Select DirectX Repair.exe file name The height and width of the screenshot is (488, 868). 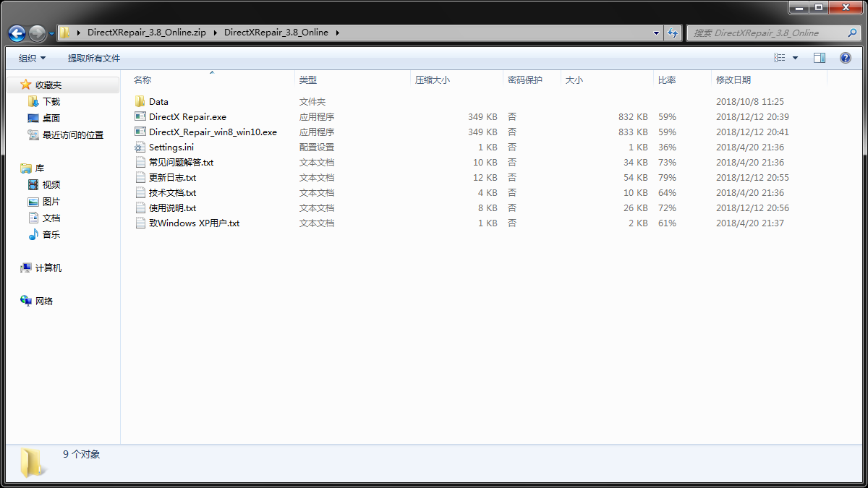point(187,117)
